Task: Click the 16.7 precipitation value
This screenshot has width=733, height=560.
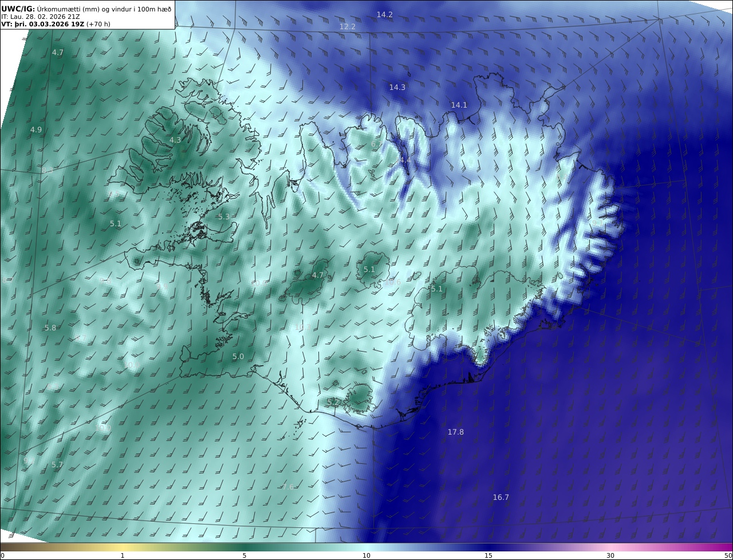Action: click(x=501, y=497)
